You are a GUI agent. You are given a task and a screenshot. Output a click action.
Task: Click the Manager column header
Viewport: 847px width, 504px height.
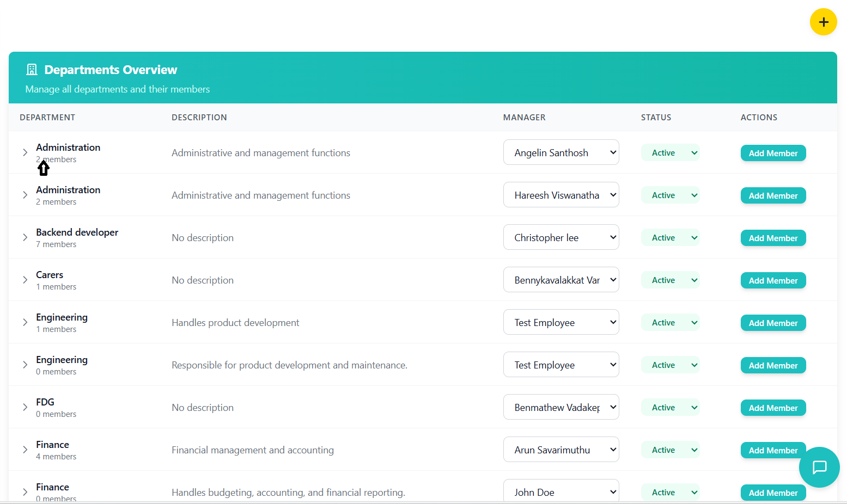[524, 118]
